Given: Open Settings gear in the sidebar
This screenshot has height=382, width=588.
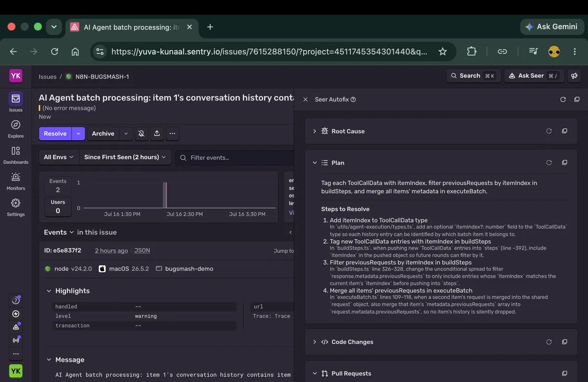Looking at the screenshot, I should click(x=16, y=207).
